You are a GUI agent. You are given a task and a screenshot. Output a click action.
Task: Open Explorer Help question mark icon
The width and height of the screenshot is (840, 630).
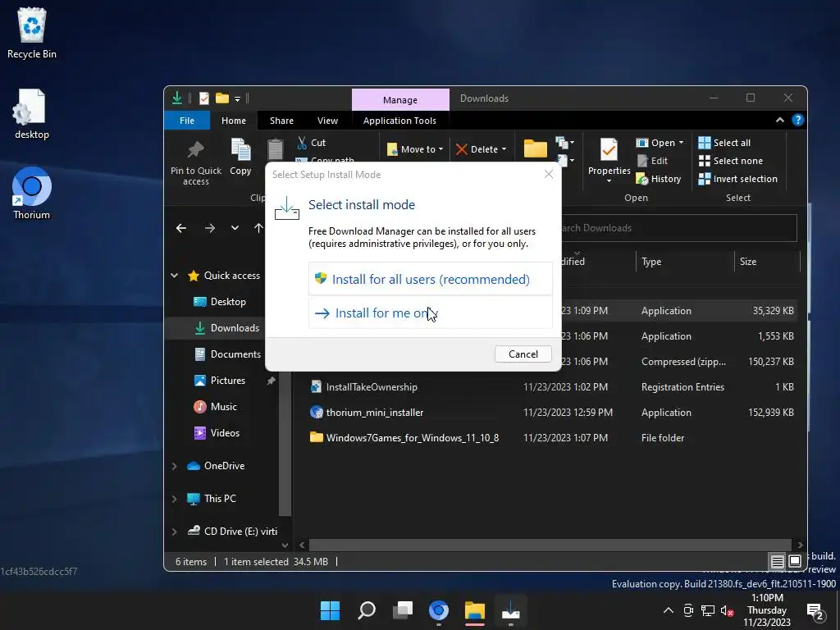(797, 121)
